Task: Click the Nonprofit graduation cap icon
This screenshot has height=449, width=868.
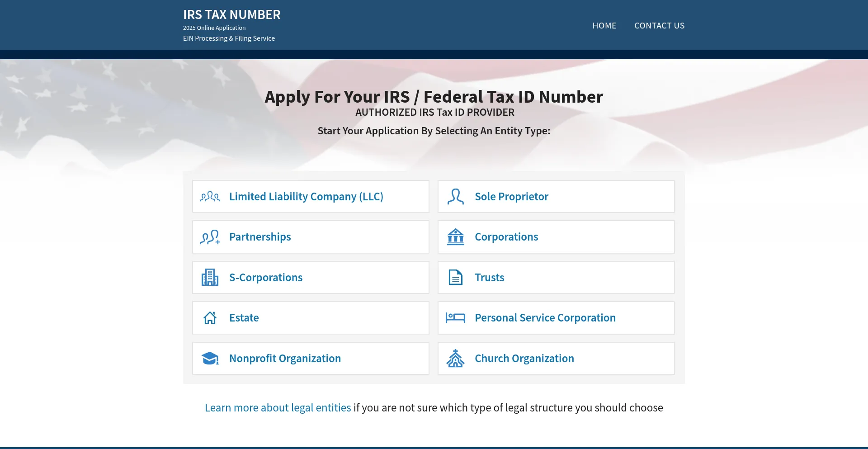Action: coord(210,359)
